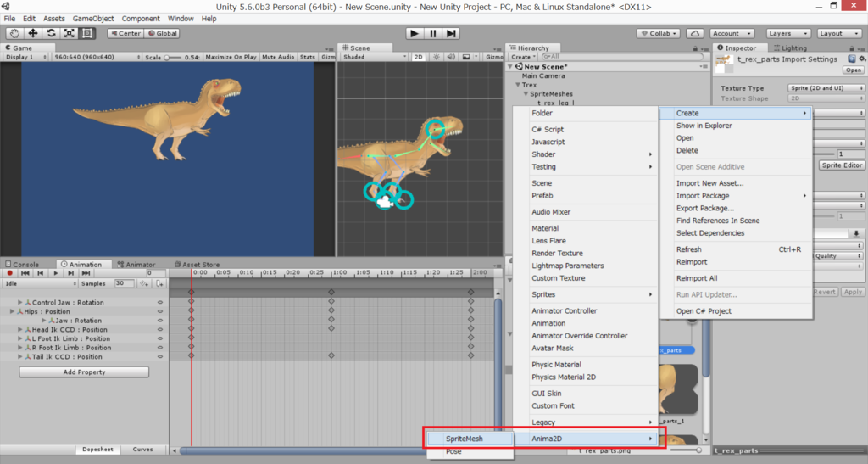868x464 pixels.
Task: Click the Add Property button
Action: [84, 372]
